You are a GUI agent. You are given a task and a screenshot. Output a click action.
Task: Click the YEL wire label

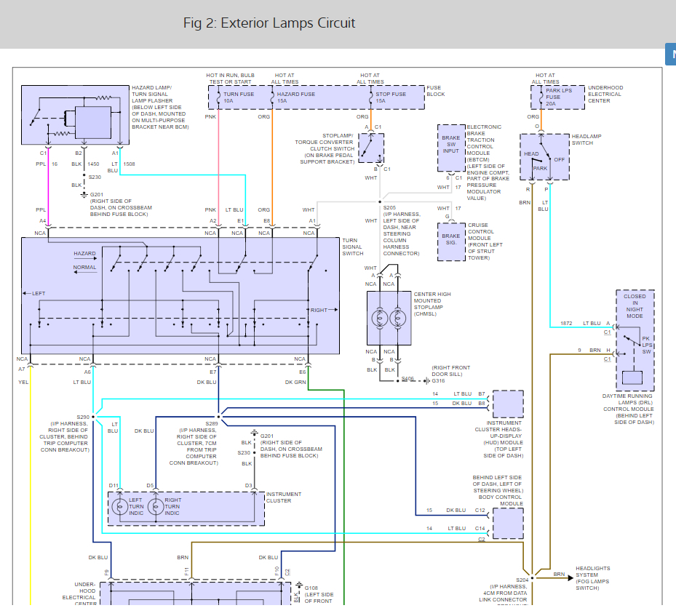(23, 382)
